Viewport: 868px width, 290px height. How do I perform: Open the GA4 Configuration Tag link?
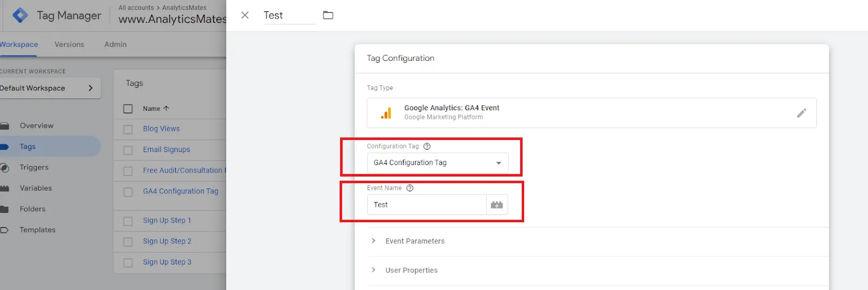click(181, 191)
